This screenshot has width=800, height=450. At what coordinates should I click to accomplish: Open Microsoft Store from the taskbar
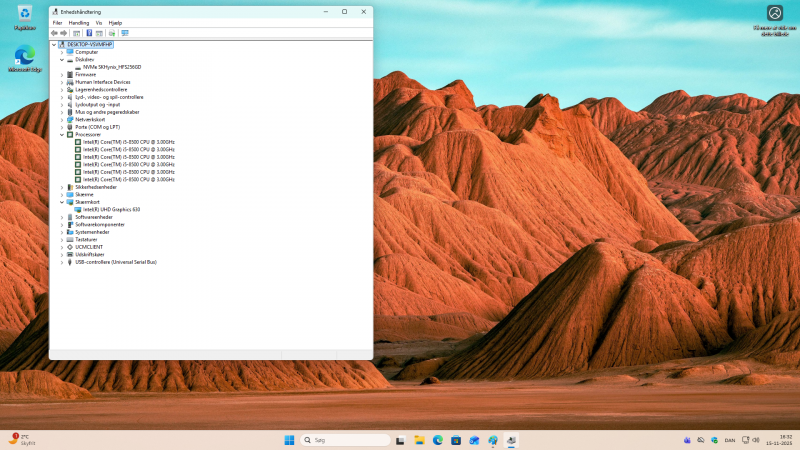click(x=456, y=440)
